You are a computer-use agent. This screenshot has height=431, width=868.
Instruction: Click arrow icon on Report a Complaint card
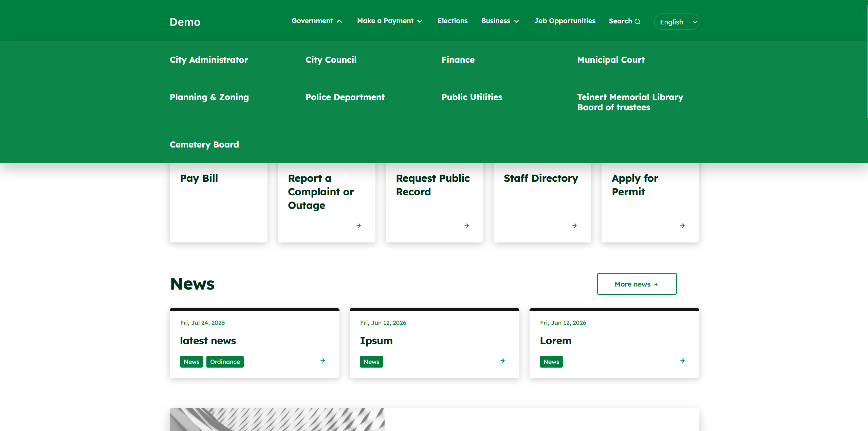pyautogui.click(x=358, y=226)
